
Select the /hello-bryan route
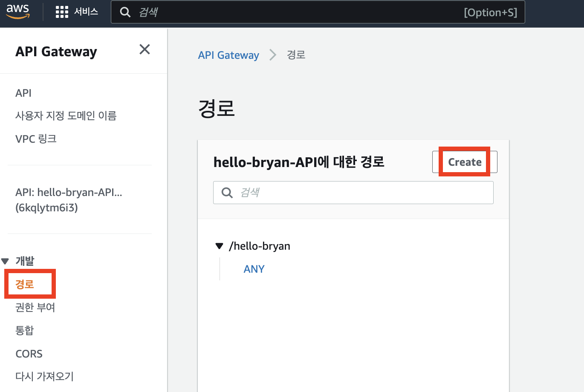[260, 246]
